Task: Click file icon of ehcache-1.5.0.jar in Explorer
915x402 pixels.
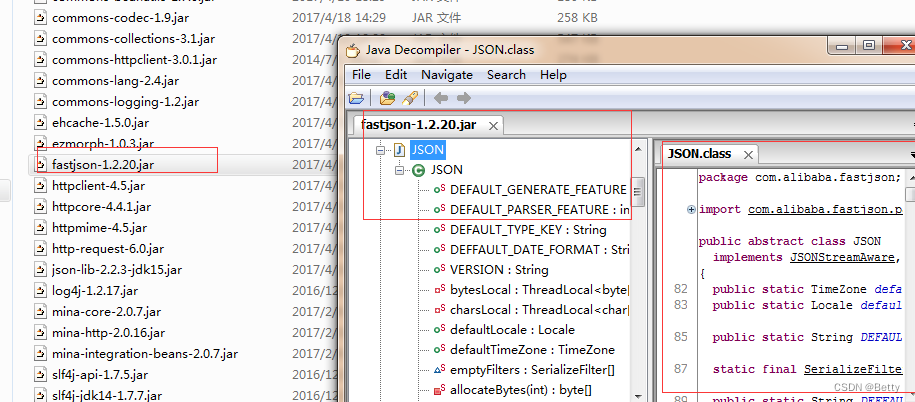Action: [40, 123]
